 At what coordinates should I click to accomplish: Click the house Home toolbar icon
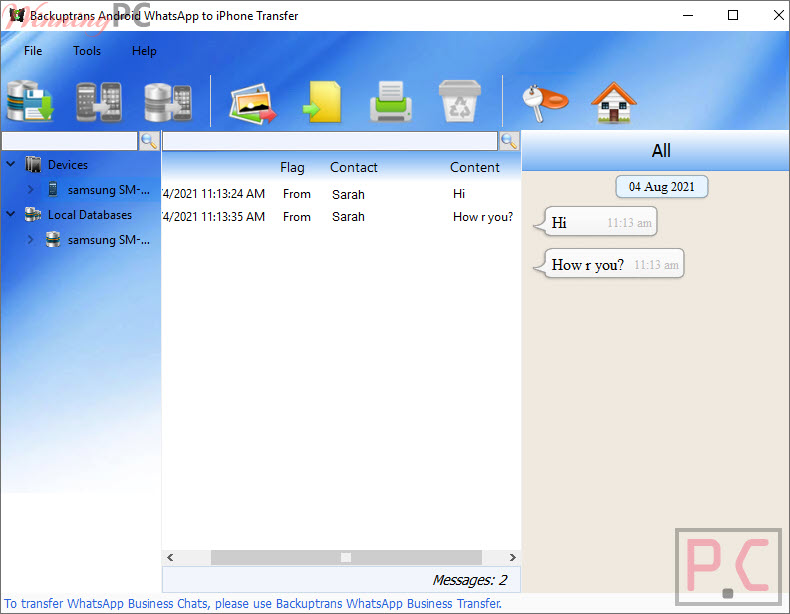pyautogui.click(x=614, y=102)
